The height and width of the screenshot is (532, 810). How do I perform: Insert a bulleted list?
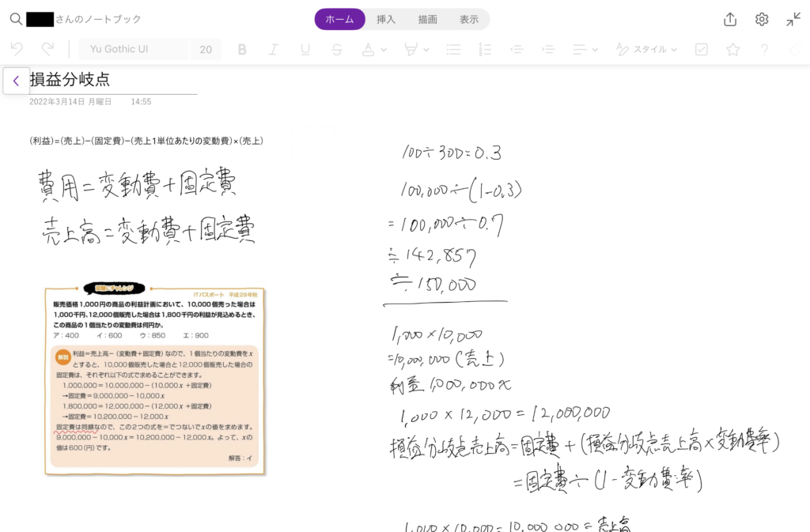(x=453, y=49)
